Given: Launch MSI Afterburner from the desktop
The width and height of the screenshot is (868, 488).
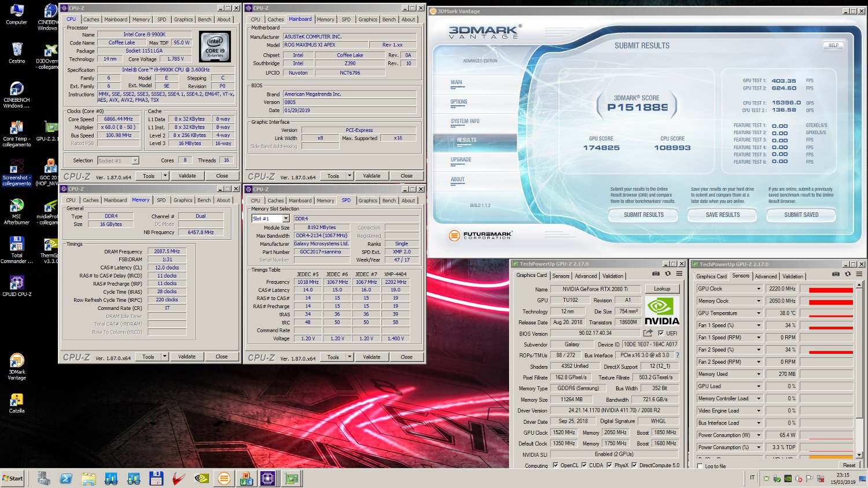Looking at the screenshot, I should tap(17, 212).
